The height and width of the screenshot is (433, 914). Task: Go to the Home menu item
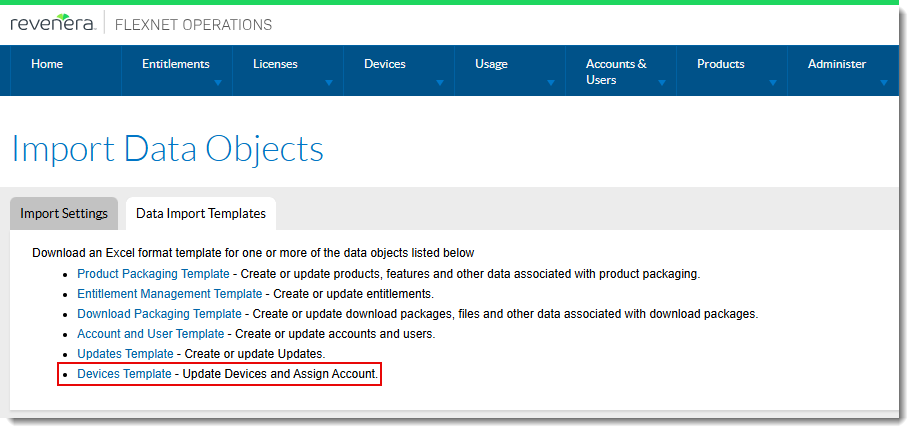click(x=47, y=64)
